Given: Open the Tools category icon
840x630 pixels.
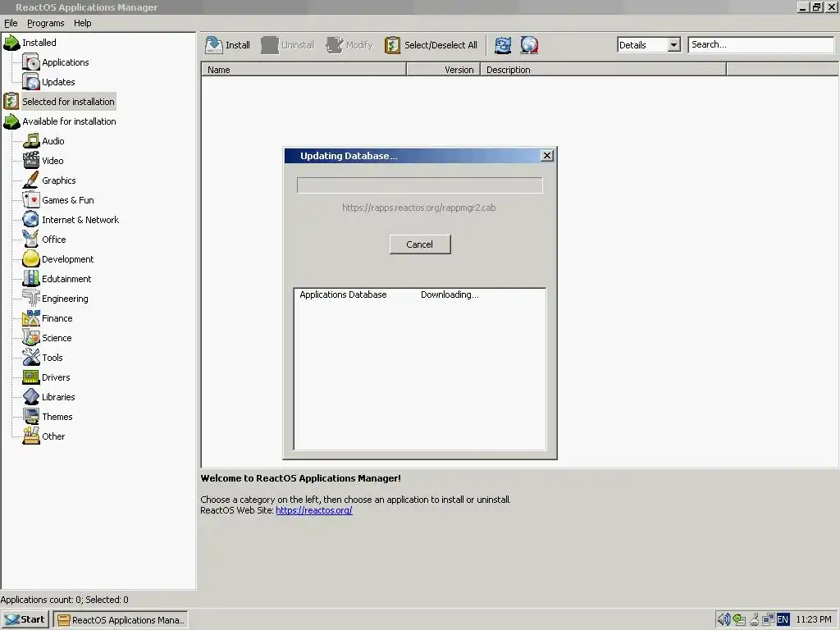Looking at the screenshot, I should pos(31,358).
